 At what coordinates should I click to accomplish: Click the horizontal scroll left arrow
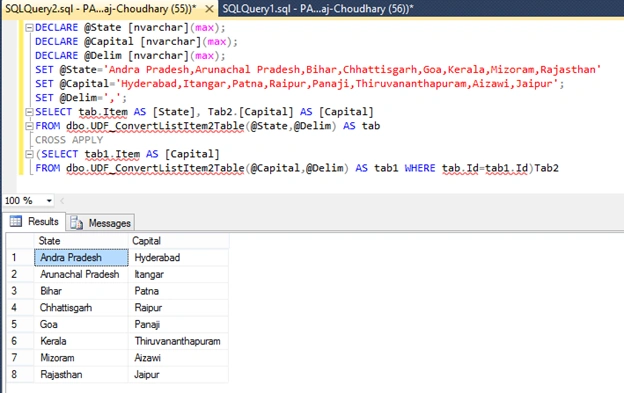click(62, 201)
